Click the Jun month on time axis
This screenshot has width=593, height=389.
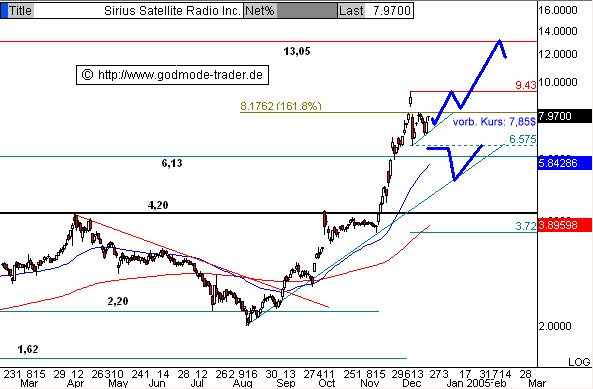click(x=157, y=383)
